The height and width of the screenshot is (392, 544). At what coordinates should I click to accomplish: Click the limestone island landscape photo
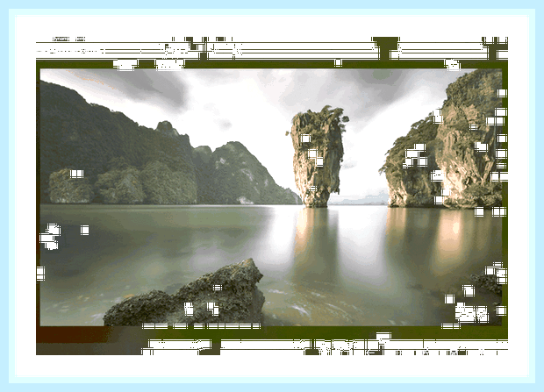tap(271, 197)
